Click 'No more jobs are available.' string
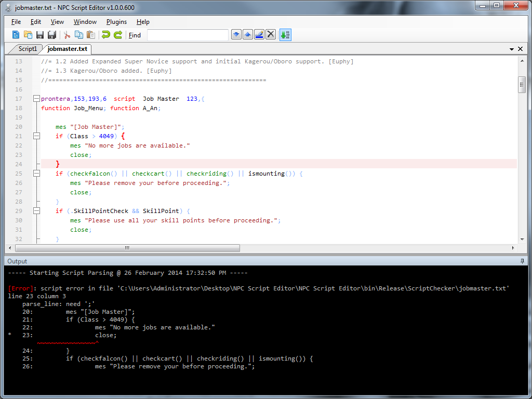532x399 pixels. pyautogui.click(x=137, y=145)
